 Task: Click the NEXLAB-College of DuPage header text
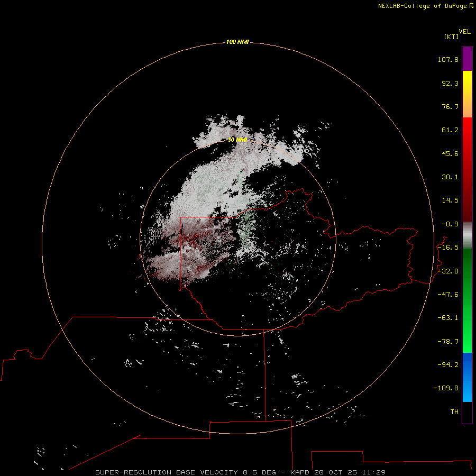(x=422, y=6)
